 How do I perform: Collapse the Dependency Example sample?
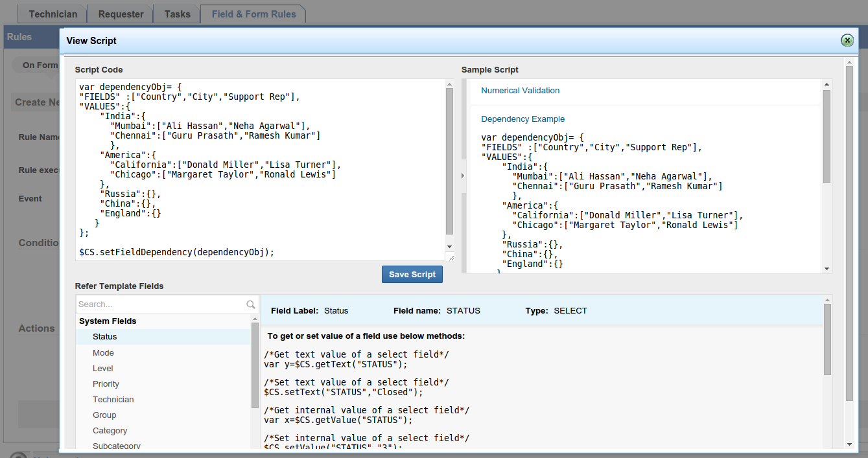point(522,119)
